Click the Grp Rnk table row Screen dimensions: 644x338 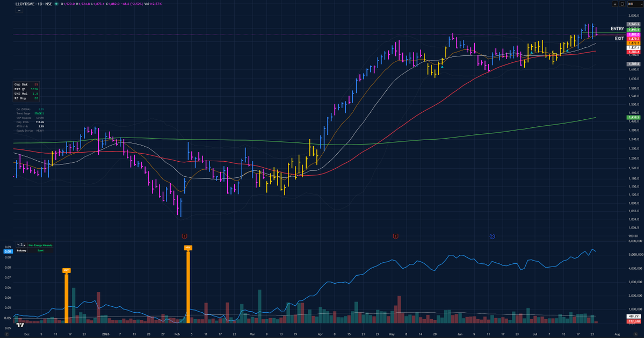[26, 84]
